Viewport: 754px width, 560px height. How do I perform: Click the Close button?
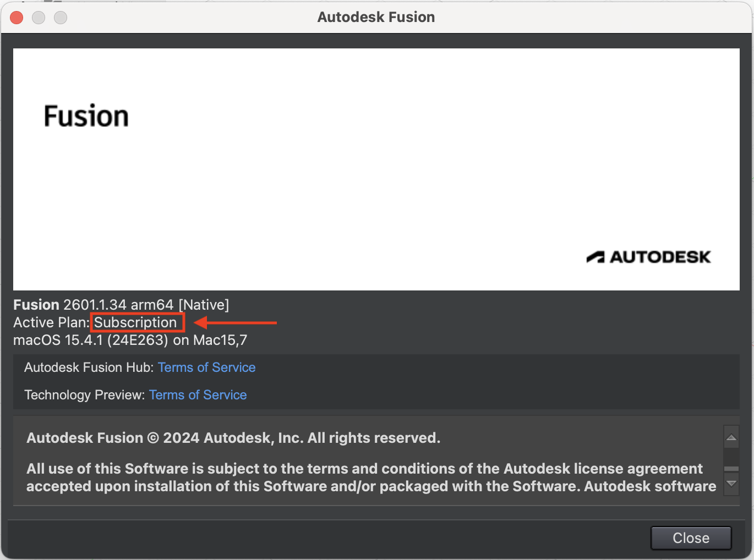691,538
